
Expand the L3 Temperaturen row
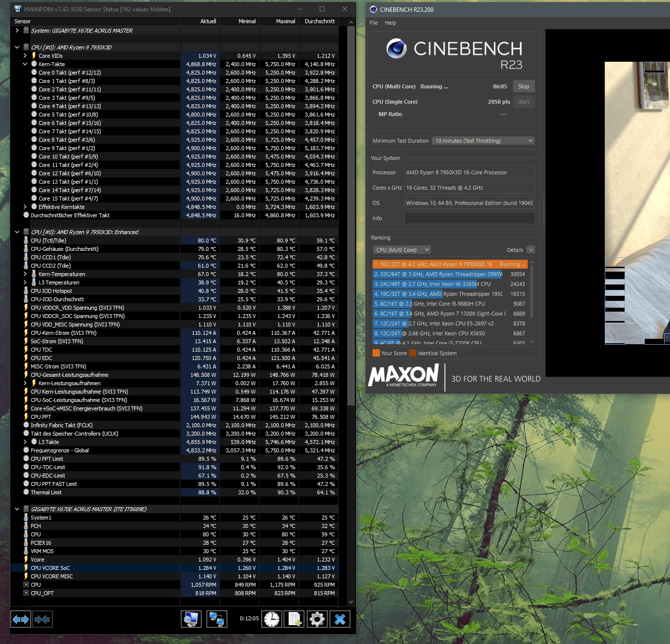point(25,282)
